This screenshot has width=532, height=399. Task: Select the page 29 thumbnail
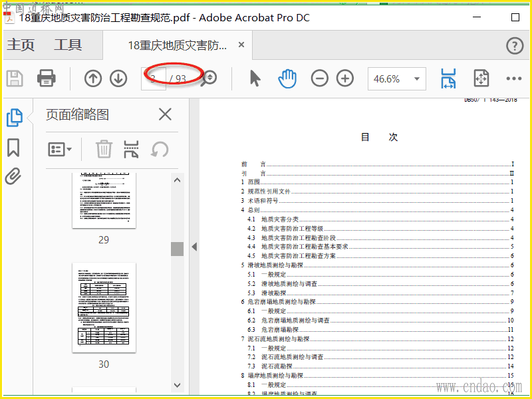point(104,200)
